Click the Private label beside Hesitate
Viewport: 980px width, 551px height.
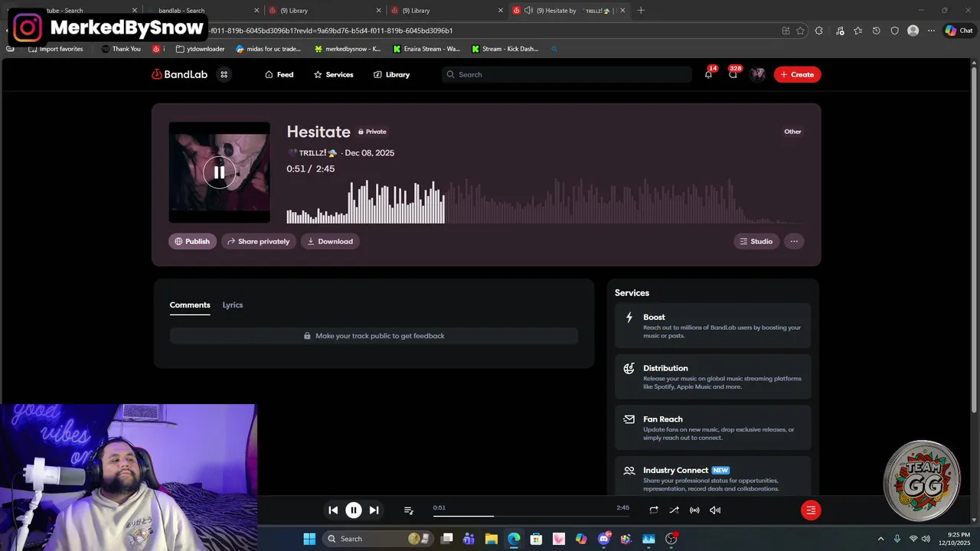pos(372,132)
